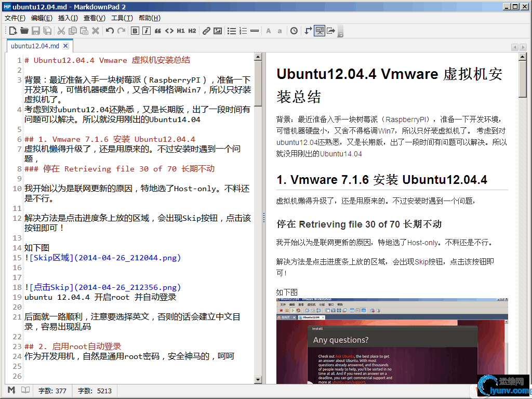
Task: Click the editor scrollbar up arrow
Action: click(x=258, y=57)
